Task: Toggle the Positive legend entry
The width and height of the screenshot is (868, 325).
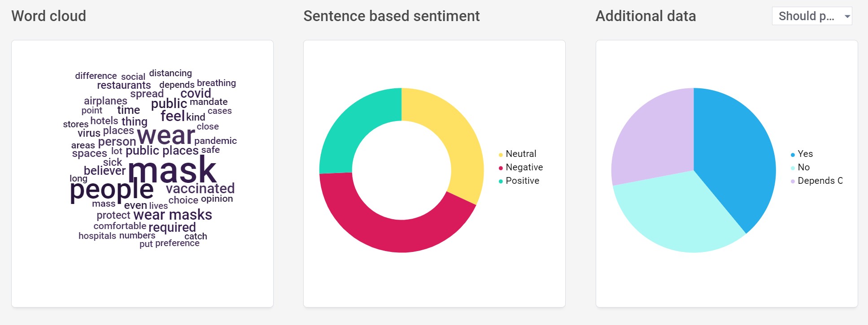Action: [519, 181]
